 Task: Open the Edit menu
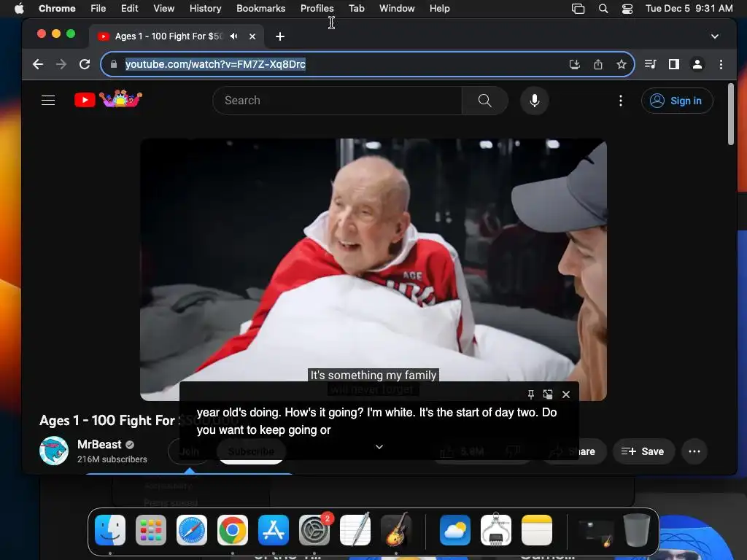point(129,8)
